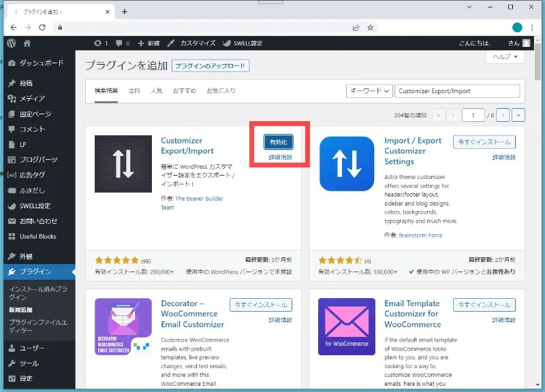
Task: Reload the page in browser
Action: pos(42,27)
